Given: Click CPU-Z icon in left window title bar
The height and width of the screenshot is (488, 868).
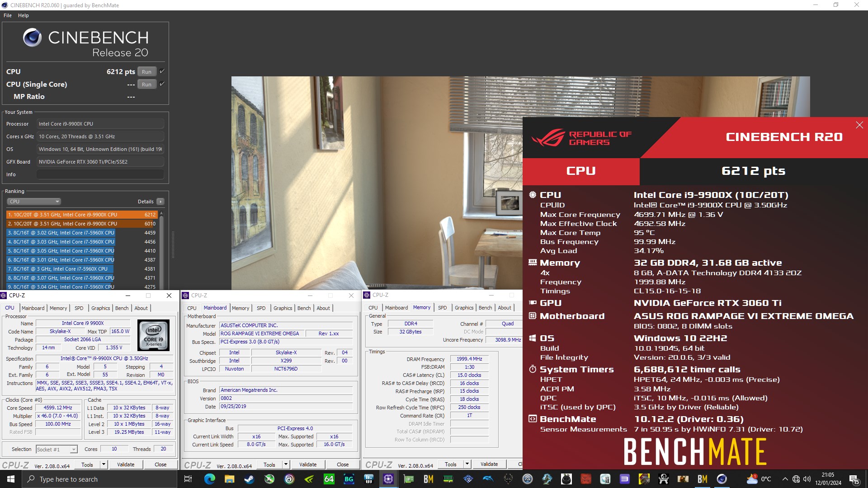Looking at the screenshot, I should [4, 296].
